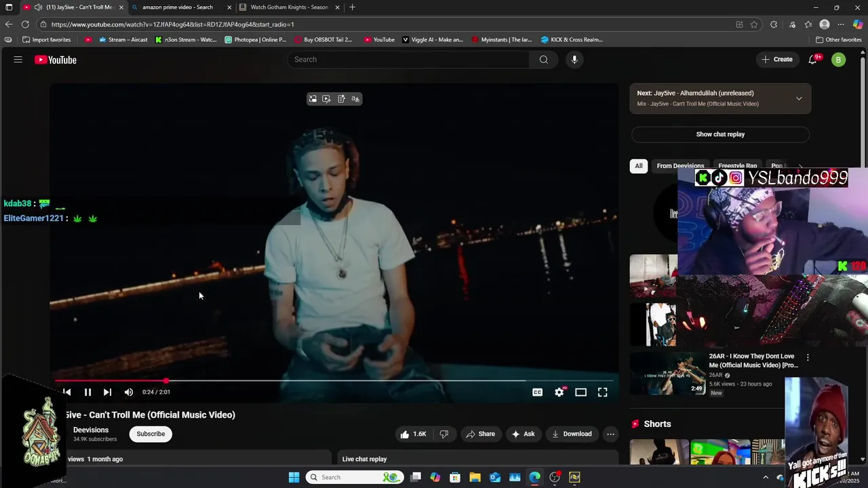Screen dimensions: 868x488
Task: Open a new browser tab
Action: [x=352, y=7]
